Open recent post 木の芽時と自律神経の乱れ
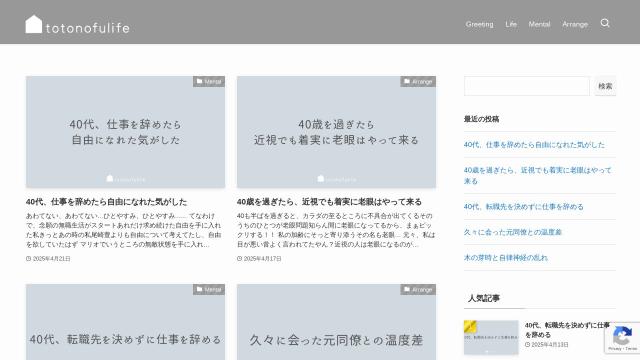 [x=505, y=258]
